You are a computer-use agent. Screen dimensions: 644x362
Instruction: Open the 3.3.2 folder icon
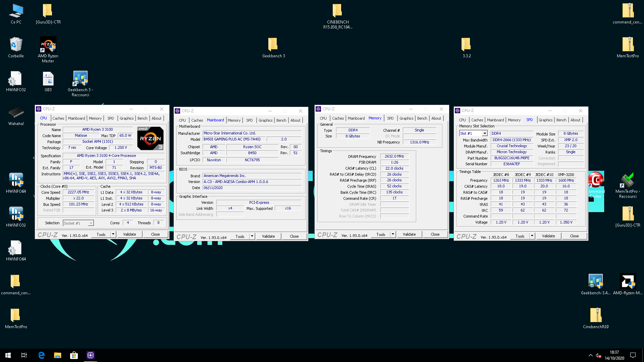[x=467, y=48]
